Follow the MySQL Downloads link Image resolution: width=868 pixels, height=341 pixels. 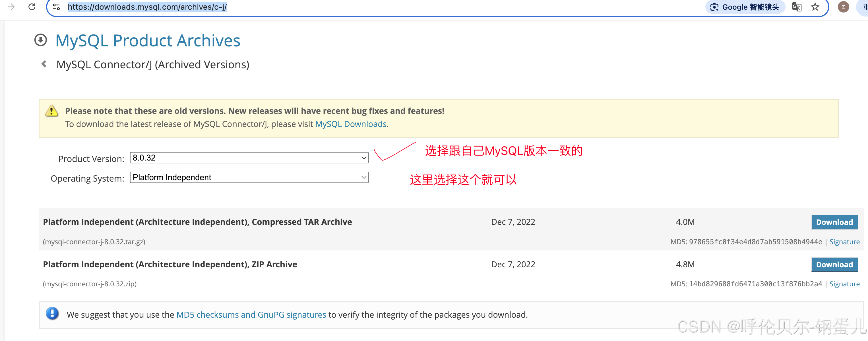[x=351, y=124]
